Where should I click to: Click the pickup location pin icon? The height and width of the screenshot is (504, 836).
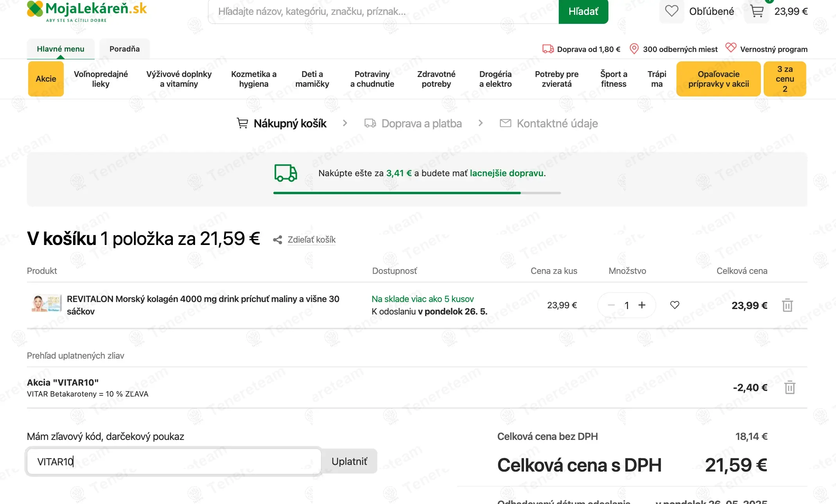634,49
